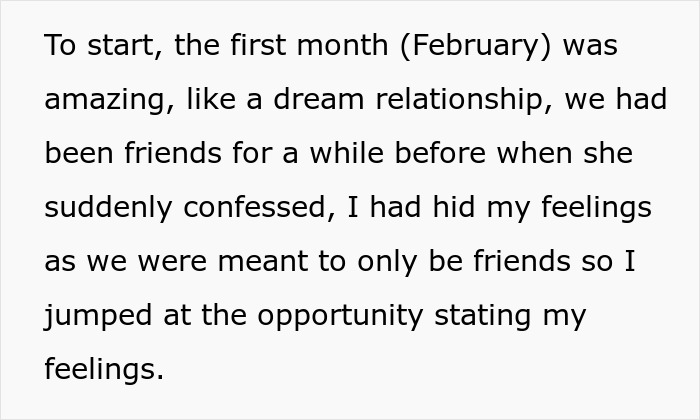700x420 pixels.
Task: Click the word "only" in line five
Action: pos(387,263)
